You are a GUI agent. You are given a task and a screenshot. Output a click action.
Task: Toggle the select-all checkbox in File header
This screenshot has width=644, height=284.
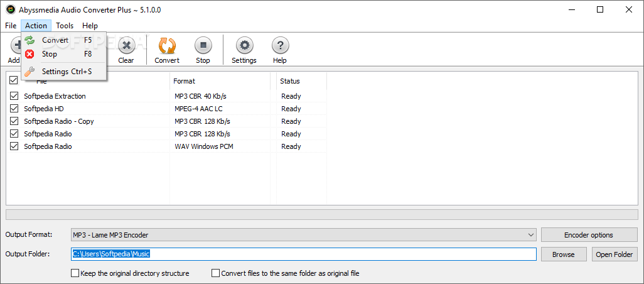coord(14,80)
